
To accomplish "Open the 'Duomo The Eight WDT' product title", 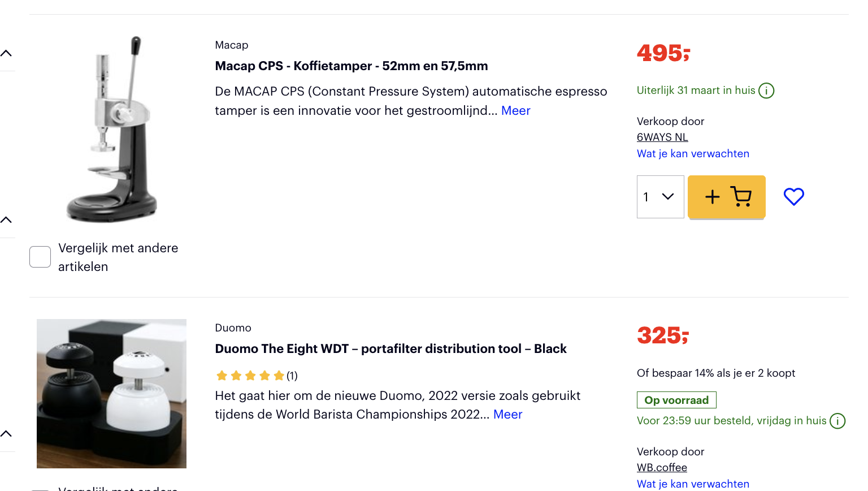I will tap(390, 349).
